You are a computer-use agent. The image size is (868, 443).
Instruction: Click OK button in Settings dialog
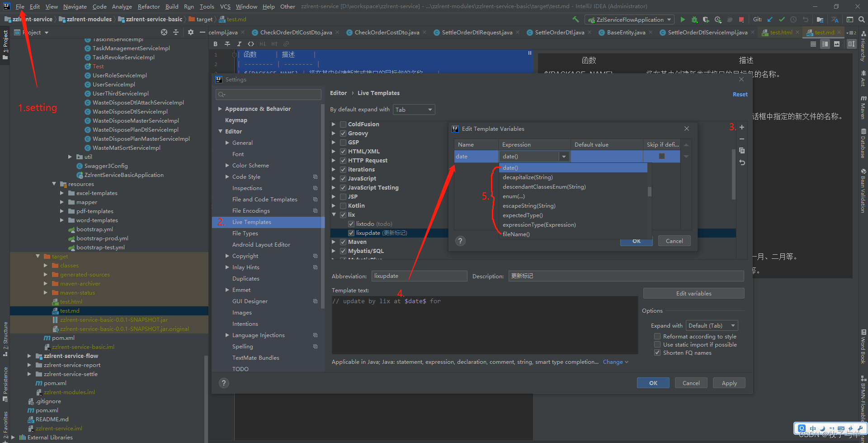(653, 383)
